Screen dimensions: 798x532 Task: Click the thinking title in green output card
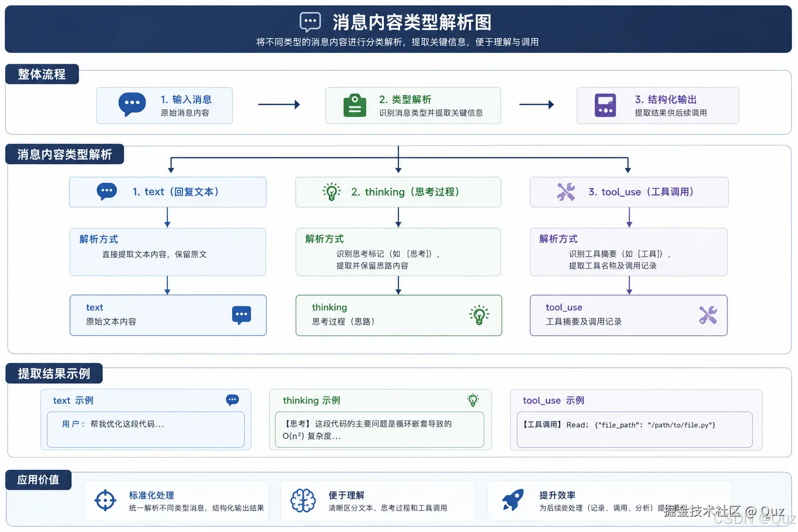point(329,307)
